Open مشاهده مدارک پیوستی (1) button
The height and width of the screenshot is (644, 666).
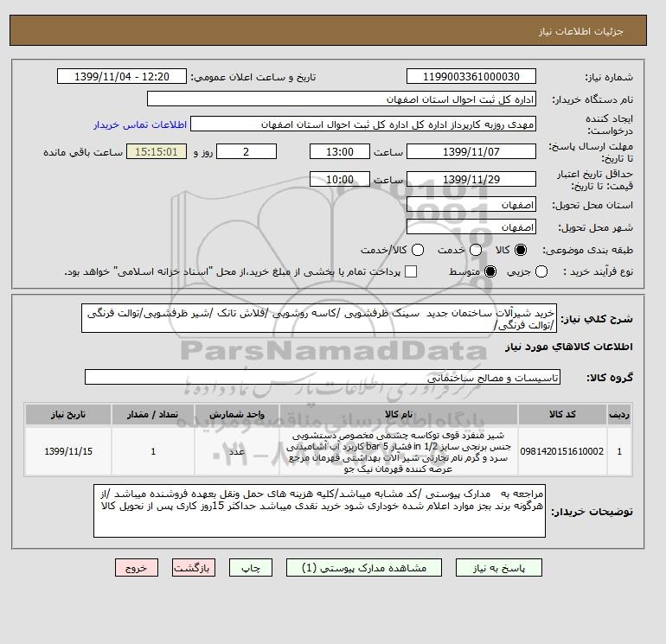coord(364,568)
